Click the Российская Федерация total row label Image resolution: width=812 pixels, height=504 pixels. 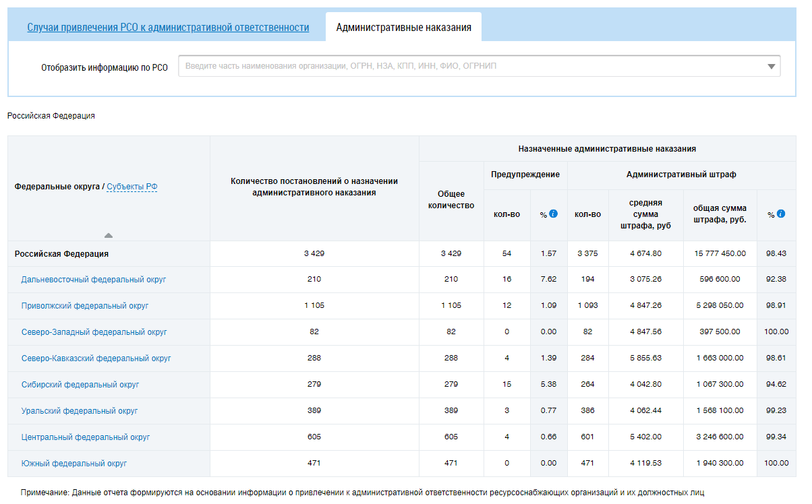61,254
